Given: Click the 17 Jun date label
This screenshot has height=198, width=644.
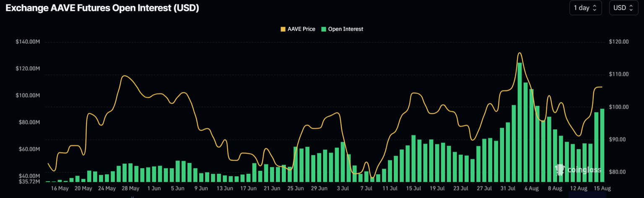Looking at the screenshot, I should coord(248,189).
